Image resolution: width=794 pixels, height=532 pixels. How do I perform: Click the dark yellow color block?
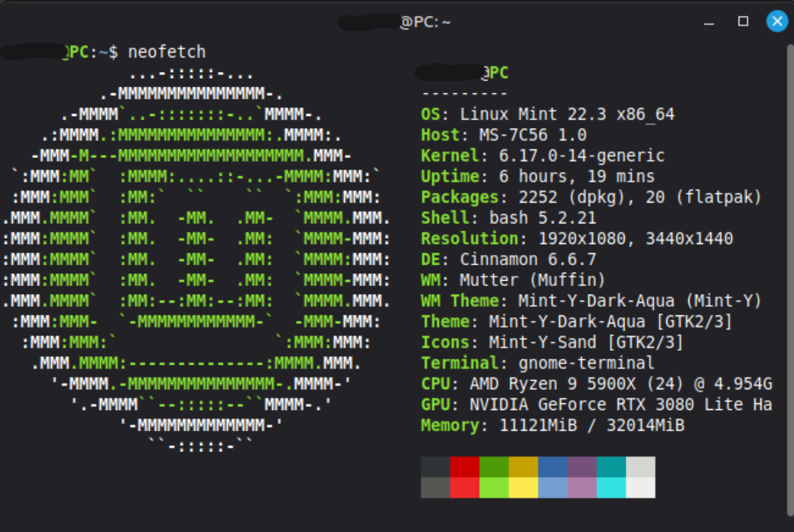pyautogui.click(x=524, y=467)
